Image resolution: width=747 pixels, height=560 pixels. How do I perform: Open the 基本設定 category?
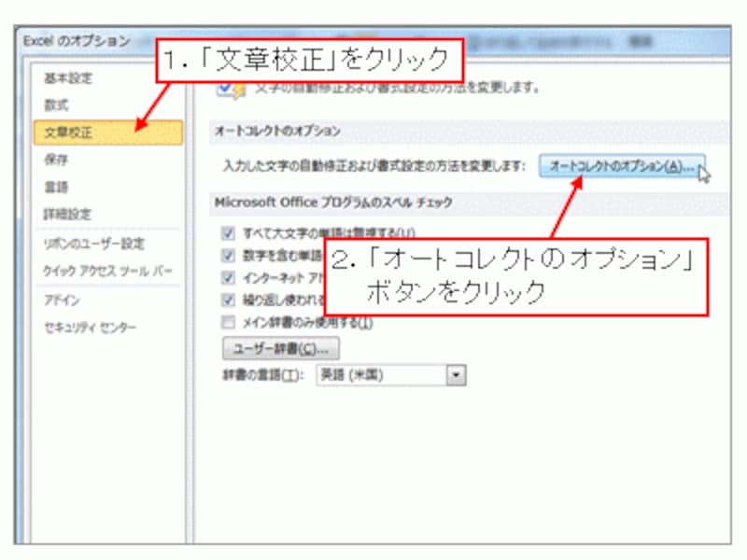(x=68, y=78)
